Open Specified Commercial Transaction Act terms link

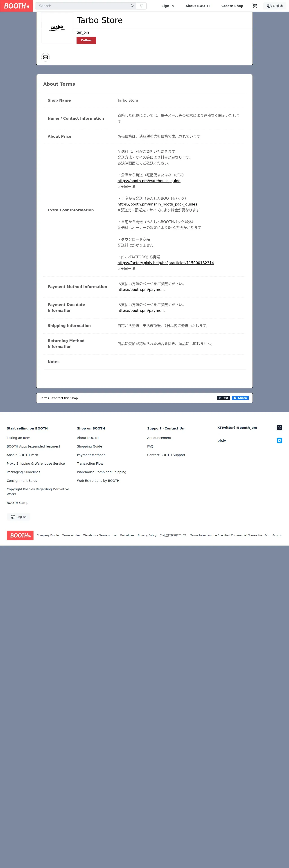(x=229, y=535)
